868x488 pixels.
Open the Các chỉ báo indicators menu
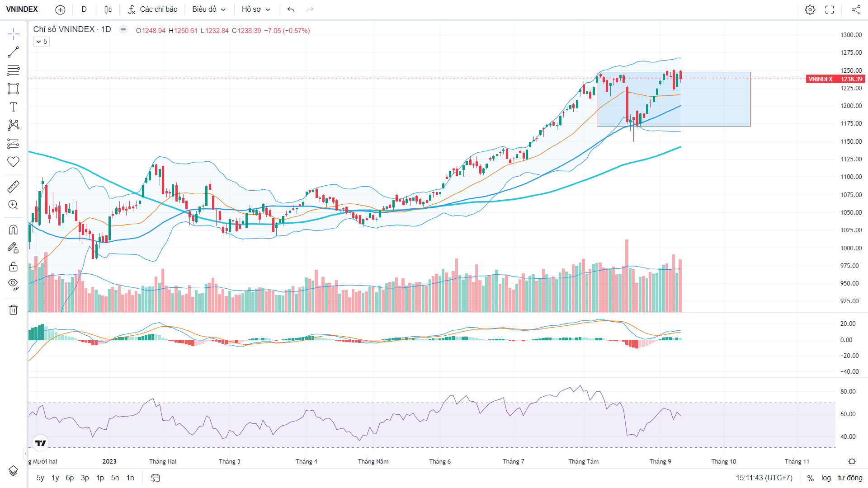[153, 9]
